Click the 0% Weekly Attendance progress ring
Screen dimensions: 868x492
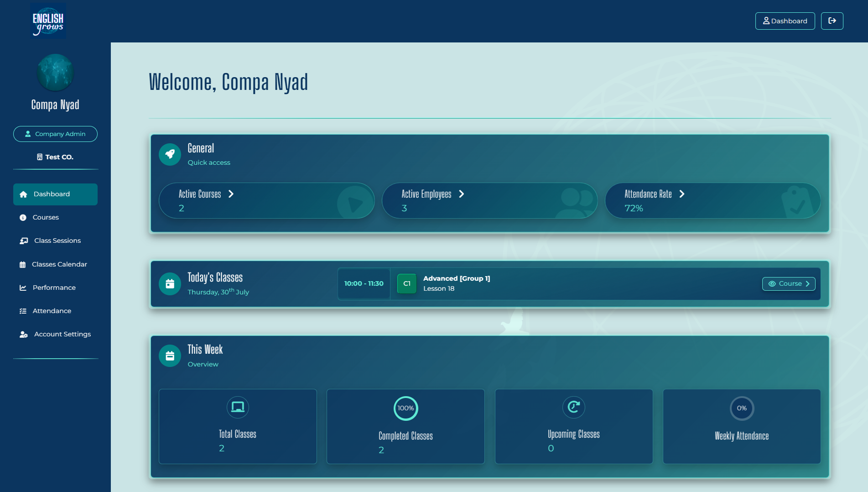742,408
